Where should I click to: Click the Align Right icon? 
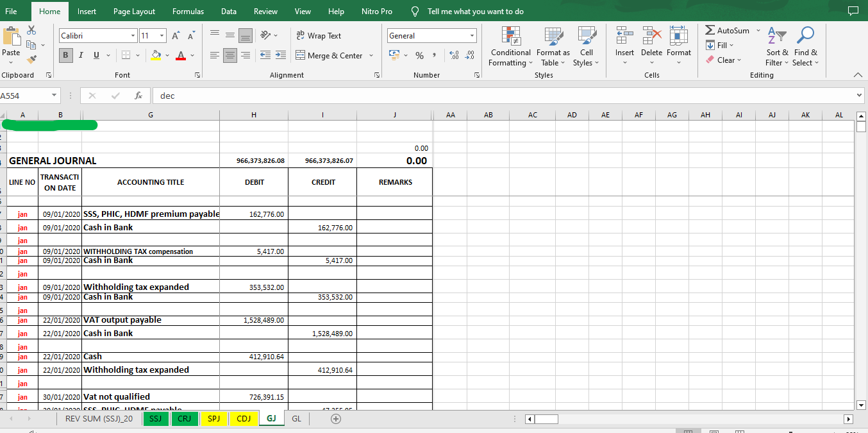point(246,56)
